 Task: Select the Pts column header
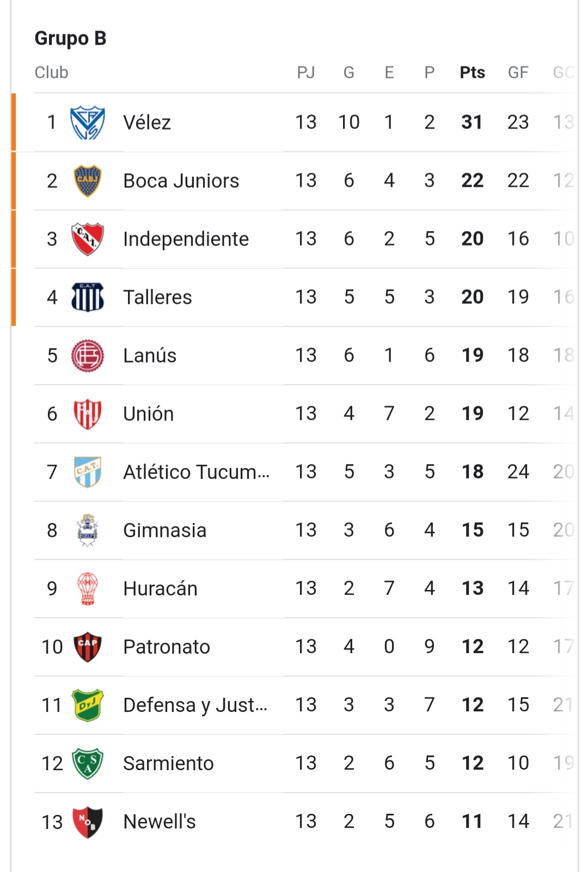tap(473, 72)
